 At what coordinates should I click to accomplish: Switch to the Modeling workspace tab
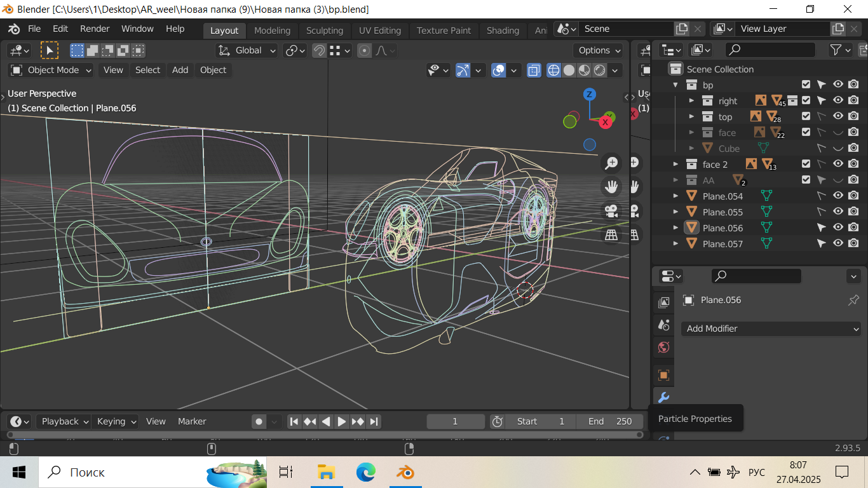click(272, 30)
